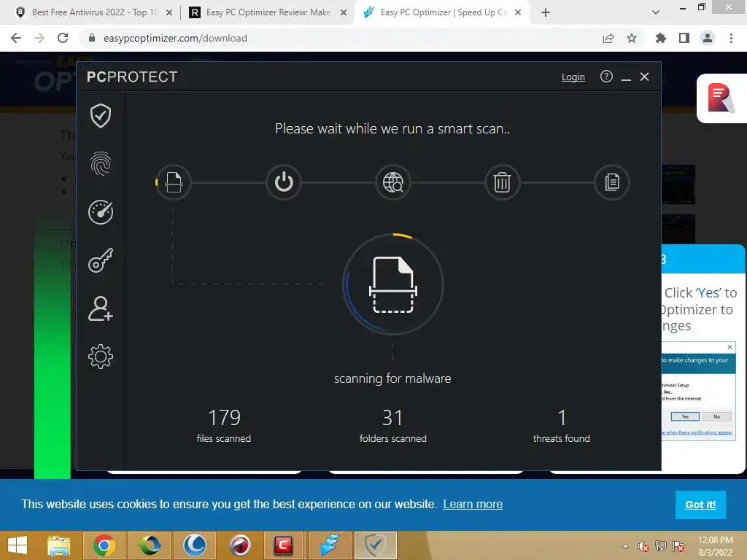Click No in the setup illustration

click(x=716, y=416)
